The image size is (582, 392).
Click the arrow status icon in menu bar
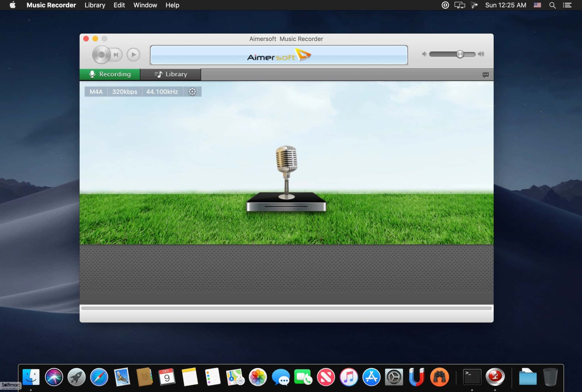click(x=474, y=5)
